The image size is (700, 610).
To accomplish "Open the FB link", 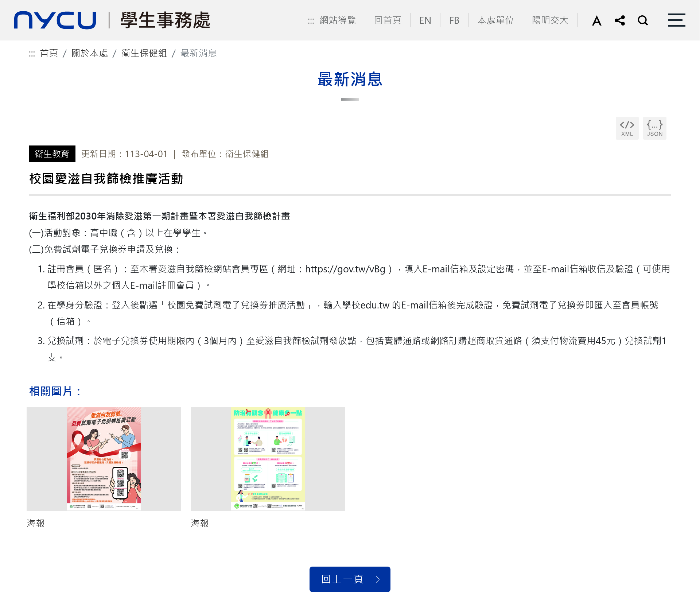I will coord(454,20).
